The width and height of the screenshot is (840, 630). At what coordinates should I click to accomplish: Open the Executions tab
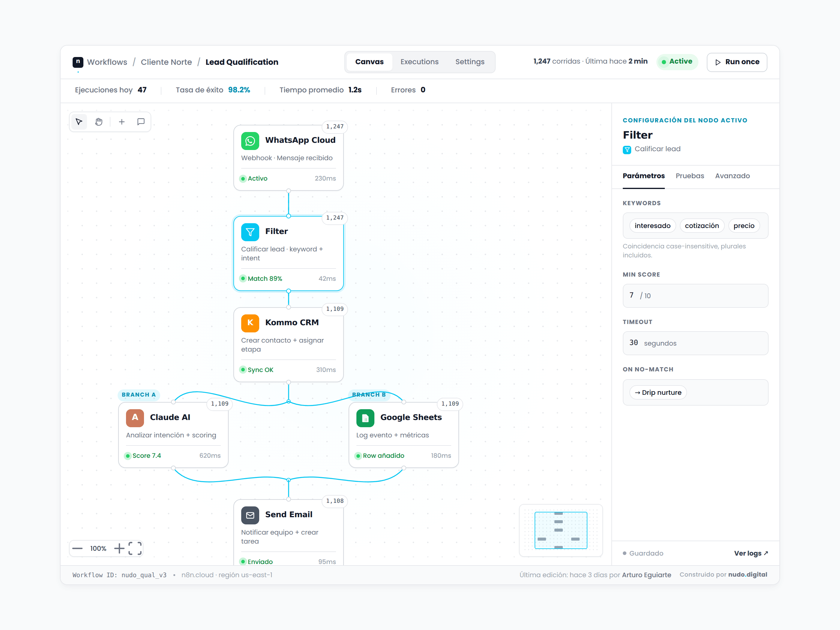(x=419, y=62)
